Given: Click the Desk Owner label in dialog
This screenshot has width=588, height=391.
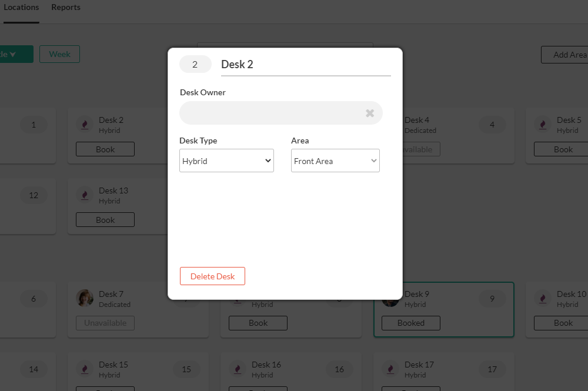Looking at the screenshot, I should click(202, 92).
